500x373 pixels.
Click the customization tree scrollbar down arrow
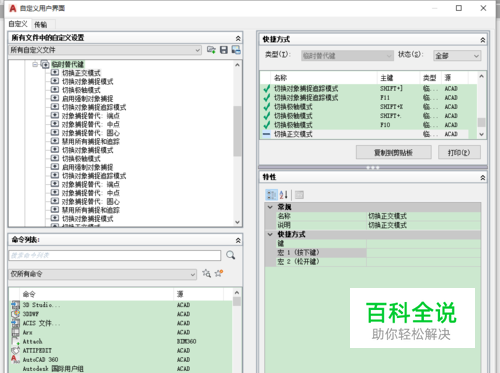(237, 222)
